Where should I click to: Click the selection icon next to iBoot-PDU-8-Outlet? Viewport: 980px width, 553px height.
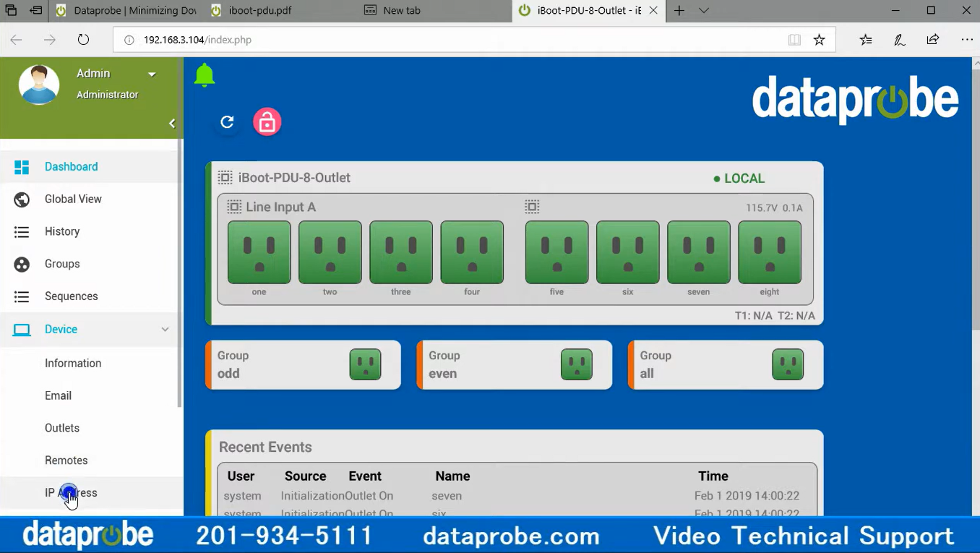(225, 178)
